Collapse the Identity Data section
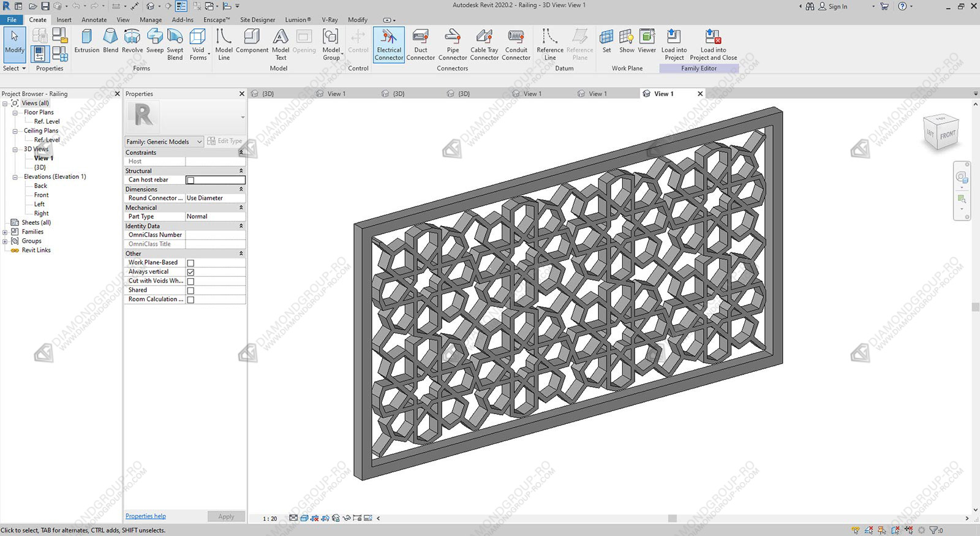The width and height of the screenshot is (980, 536). (x=241, y=226)
